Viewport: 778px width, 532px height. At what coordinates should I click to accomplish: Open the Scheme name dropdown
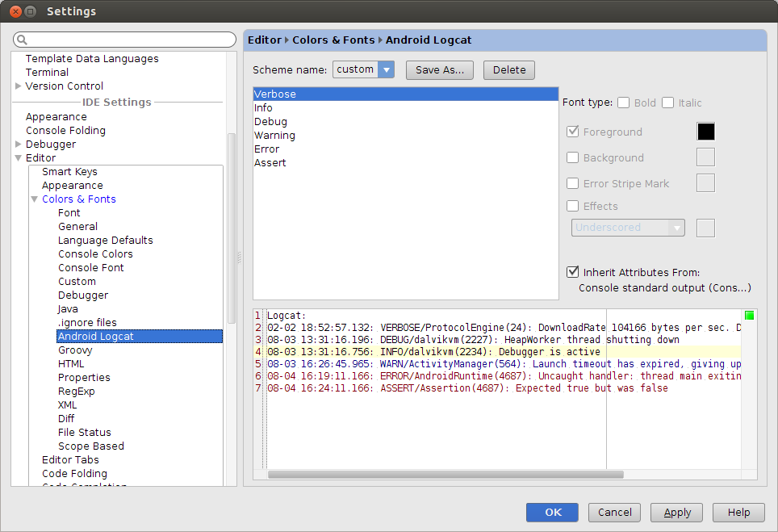386,69
